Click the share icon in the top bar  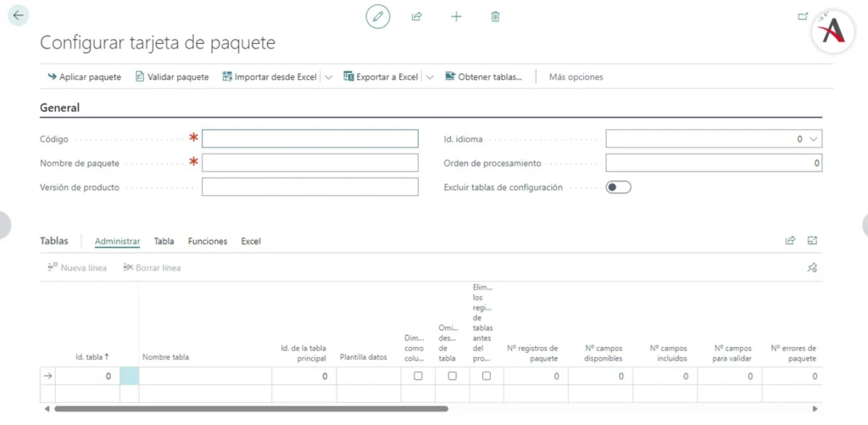[417, 16]
